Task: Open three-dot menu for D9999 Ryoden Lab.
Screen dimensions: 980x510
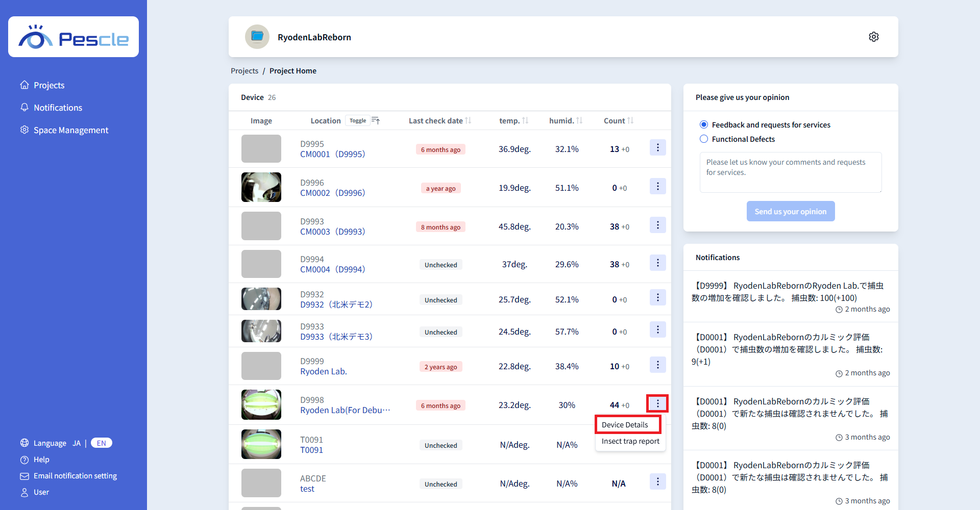Action: [x=657, y=365]
